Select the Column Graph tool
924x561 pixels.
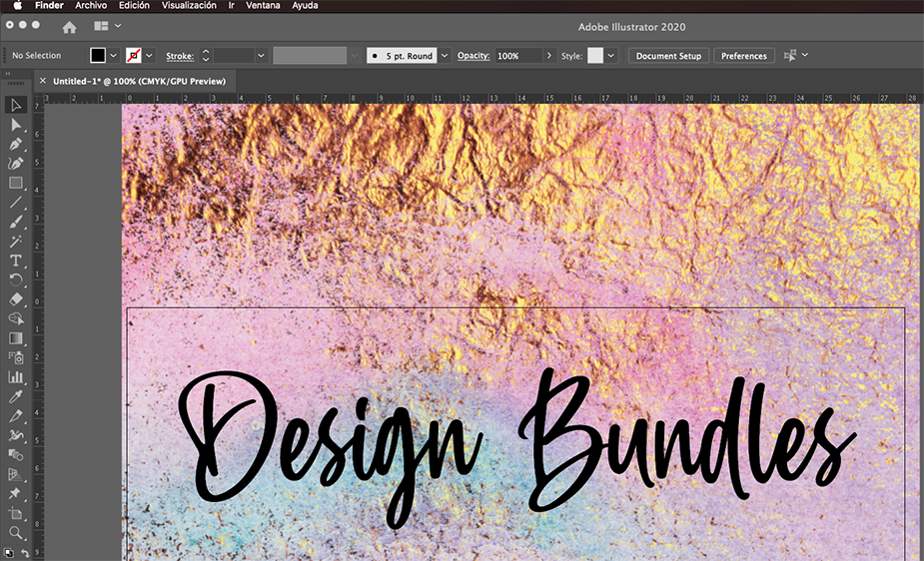coord(16,376)
